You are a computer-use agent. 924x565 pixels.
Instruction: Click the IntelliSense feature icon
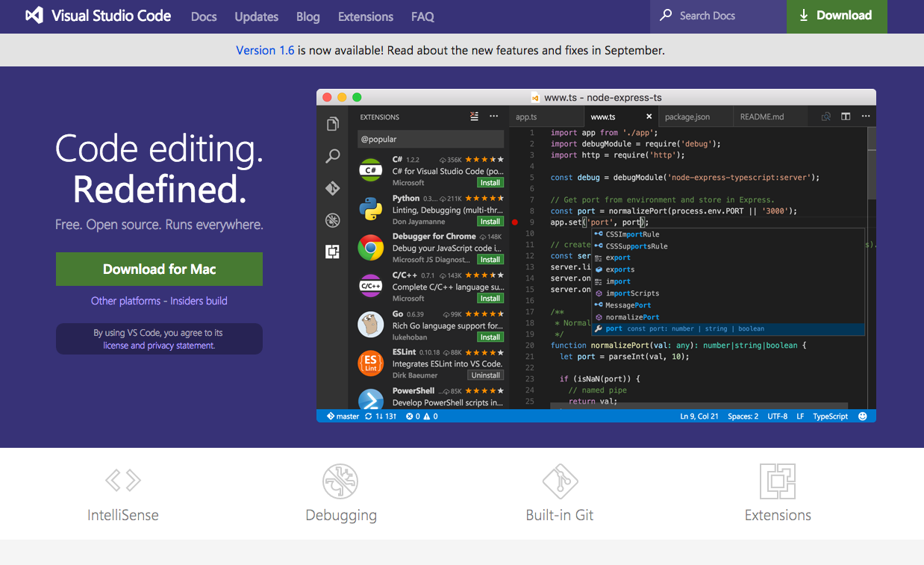point(123,480)
